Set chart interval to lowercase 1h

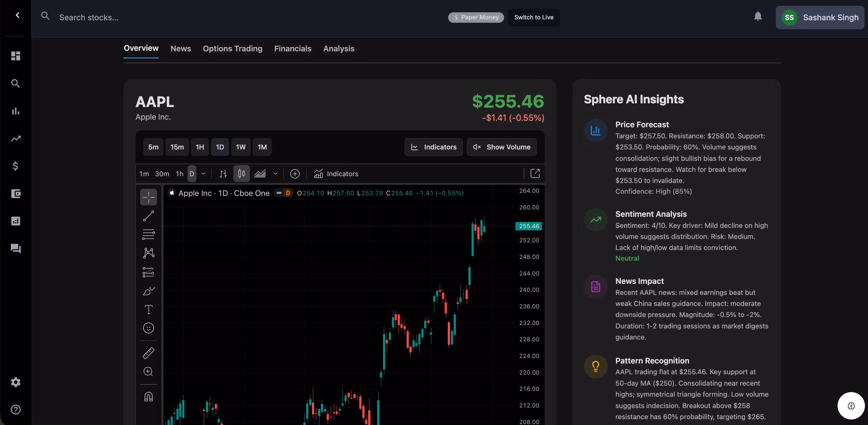[x=180, y=174]
